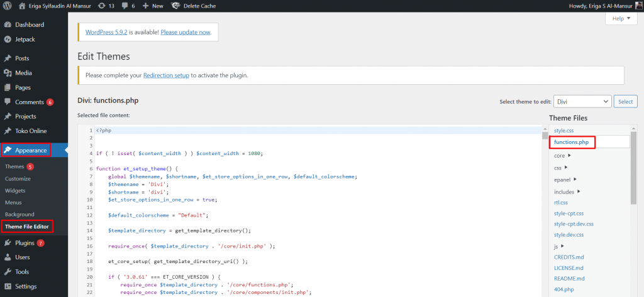Open rtl.css theme file
644x297 pixels.
click(560, 203)
